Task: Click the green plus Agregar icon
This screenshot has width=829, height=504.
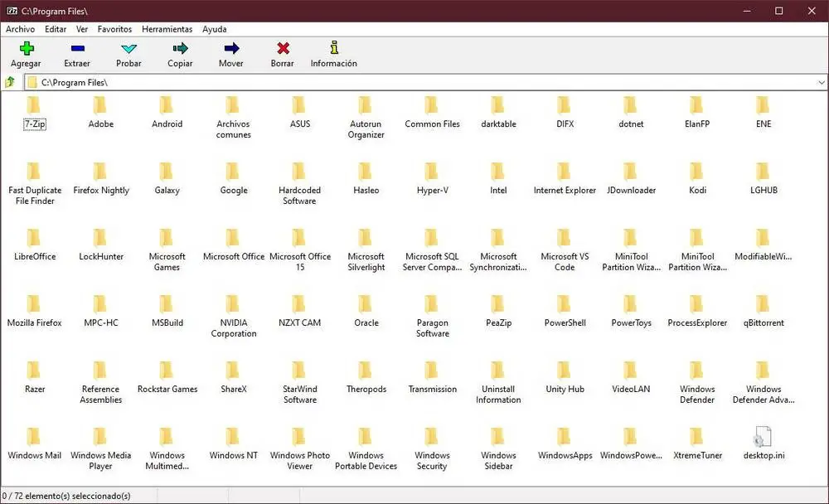Action: [26, 49]
